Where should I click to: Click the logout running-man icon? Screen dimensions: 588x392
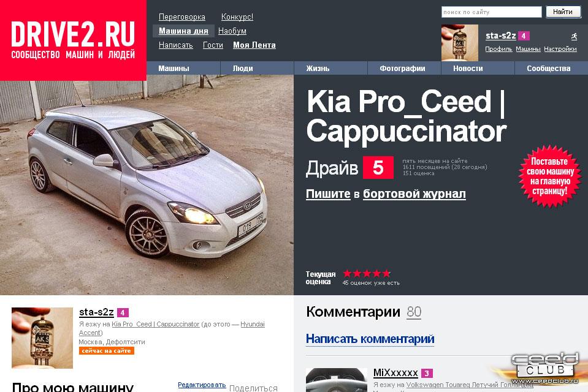[574, 36]
